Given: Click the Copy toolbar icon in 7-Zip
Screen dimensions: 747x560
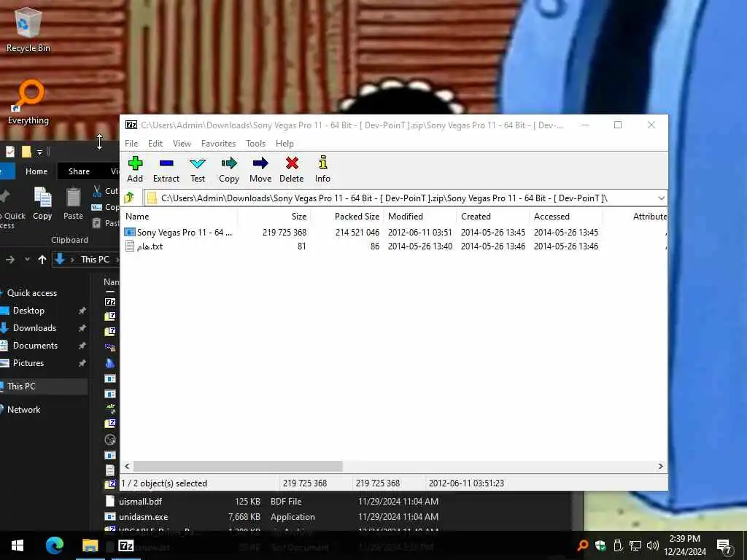Looking at the screenshot, I should [228, 169].
